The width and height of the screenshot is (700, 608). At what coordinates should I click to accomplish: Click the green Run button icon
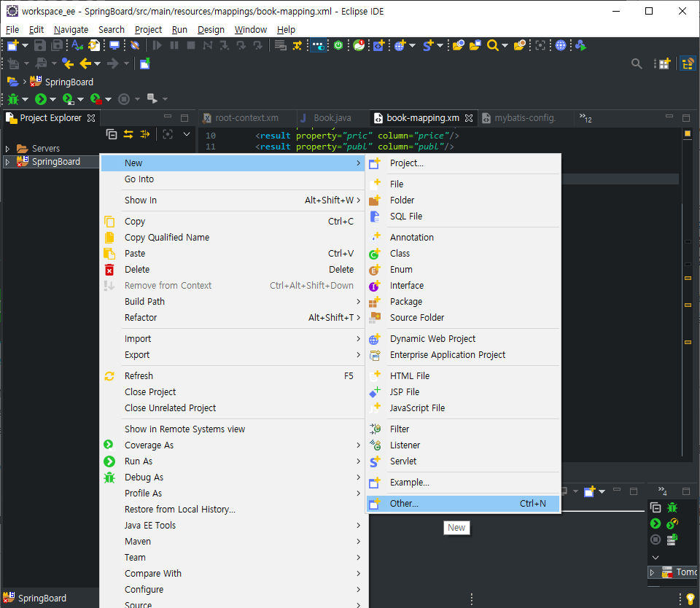coord(41,99)
